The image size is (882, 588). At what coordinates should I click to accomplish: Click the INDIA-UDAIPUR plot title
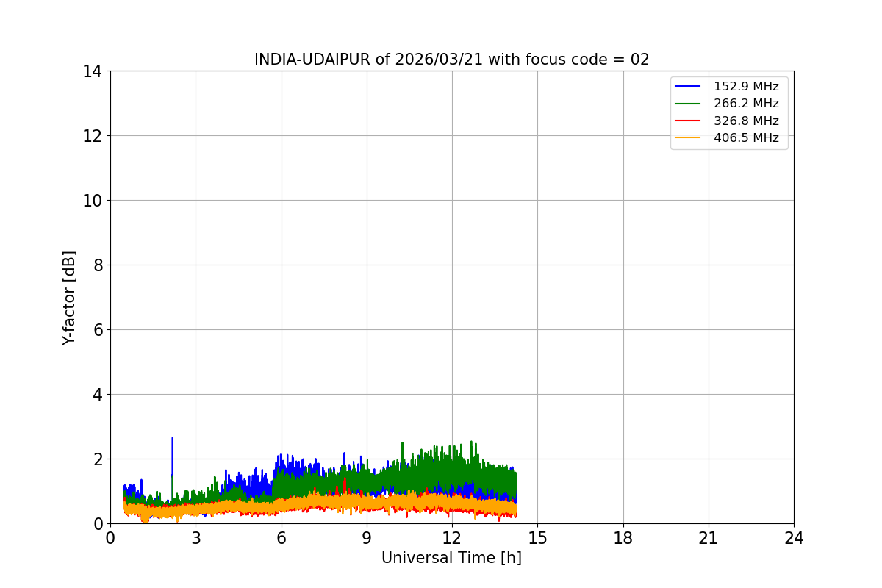[451, 60]
